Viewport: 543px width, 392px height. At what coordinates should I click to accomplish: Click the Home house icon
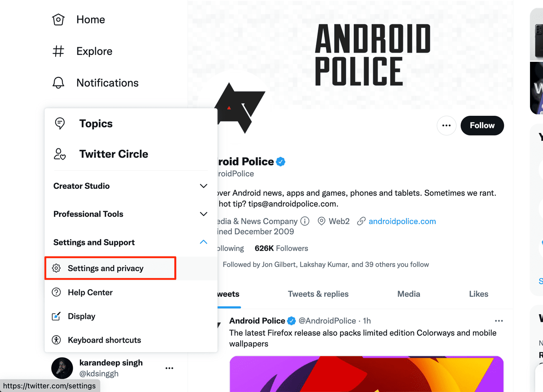pyautogui.click(x=58, y=20)
